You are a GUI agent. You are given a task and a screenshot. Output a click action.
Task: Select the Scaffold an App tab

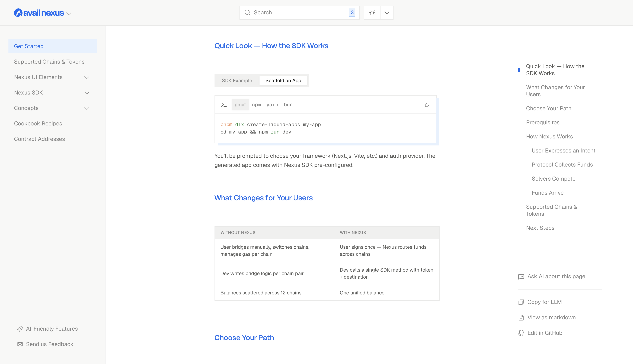(x=283, y=80)
